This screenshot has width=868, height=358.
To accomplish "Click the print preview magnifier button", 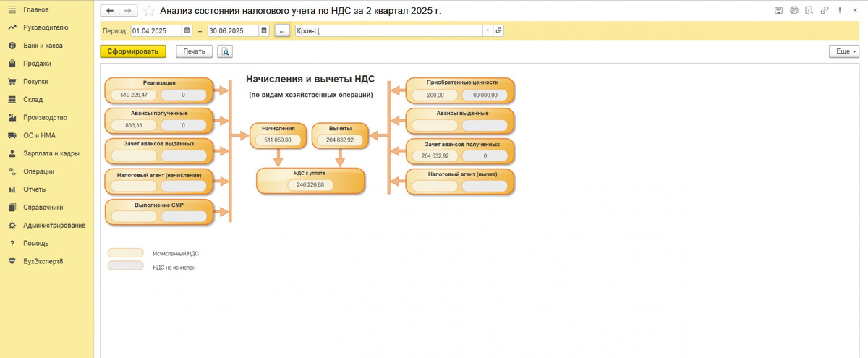I will point(225,51).
